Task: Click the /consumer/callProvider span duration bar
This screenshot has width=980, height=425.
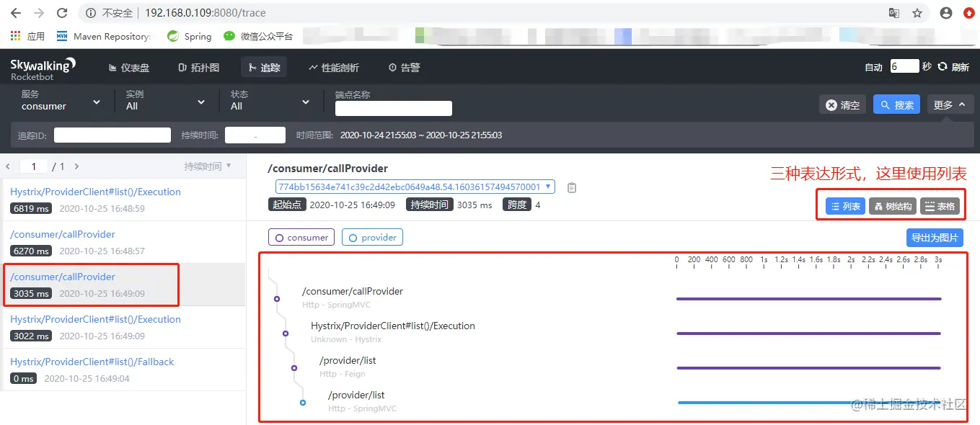Action: pyautogui.click(x=808, y=298)
